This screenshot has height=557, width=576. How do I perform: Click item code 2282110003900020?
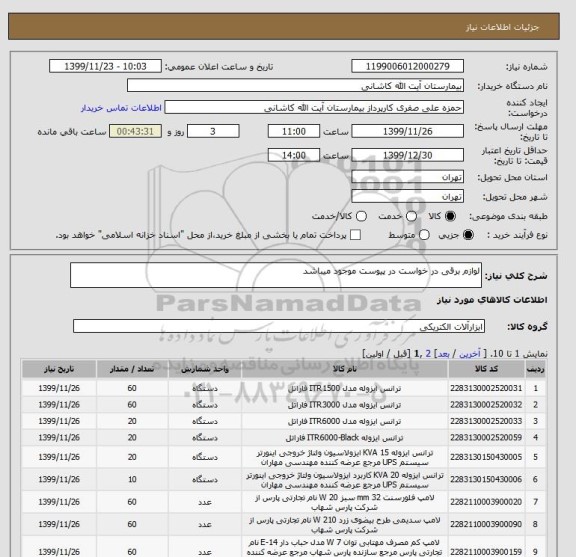486,502
